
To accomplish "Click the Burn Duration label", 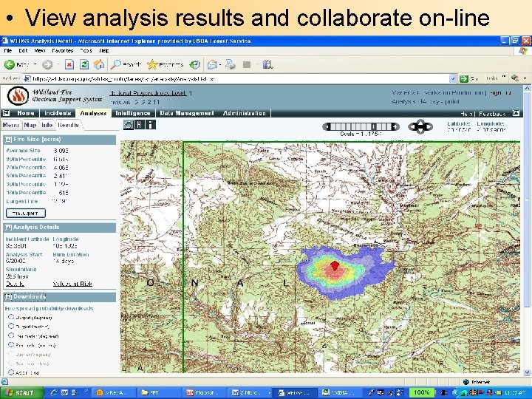I will point(71,254).
